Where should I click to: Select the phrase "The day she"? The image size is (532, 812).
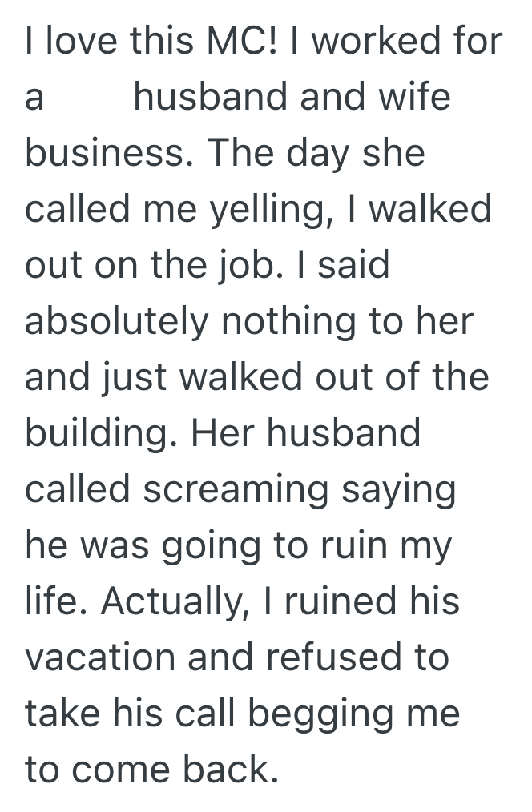point(316,154)
